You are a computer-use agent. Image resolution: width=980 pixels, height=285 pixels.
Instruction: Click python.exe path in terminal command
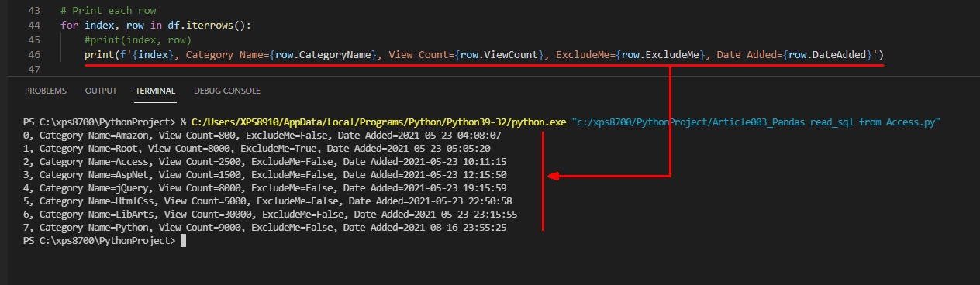[378, 122]
